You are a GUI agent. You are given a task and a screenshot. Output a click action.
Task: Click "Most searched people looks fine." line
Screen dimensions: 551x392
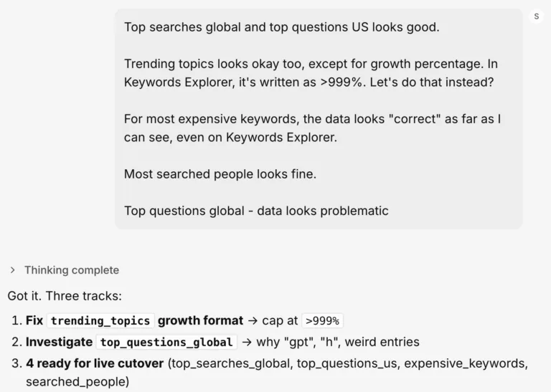pos(220,173)
